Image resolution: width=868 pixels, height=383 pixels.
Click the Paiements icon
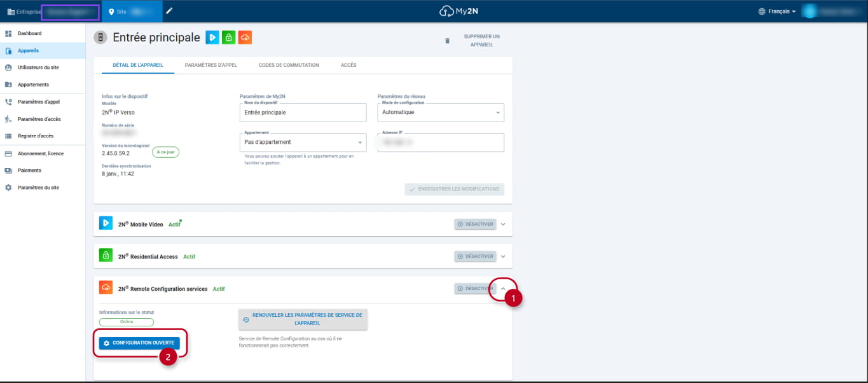(8, 171)
